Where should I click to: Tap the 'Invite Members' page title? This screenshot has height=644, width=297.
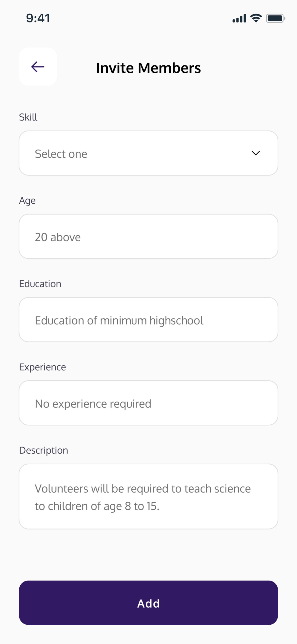click(x=148, y=68)
